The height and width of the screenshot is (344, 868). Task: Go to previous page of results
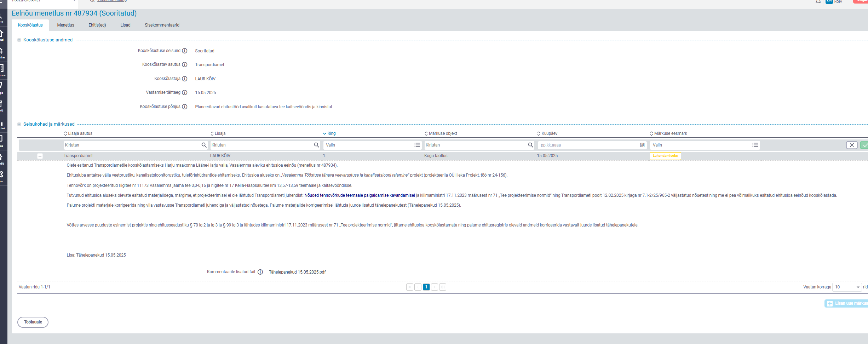pos(418,287)
